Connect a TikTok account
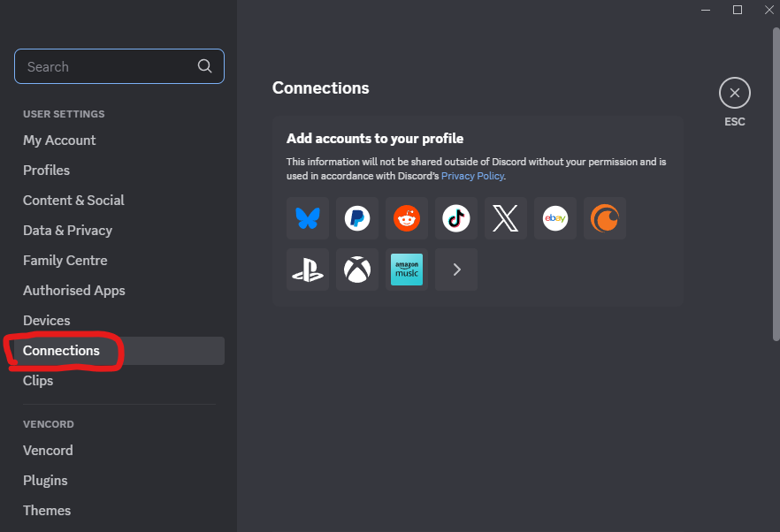Screen dimensions: 780x532 [x=456, y=218]
